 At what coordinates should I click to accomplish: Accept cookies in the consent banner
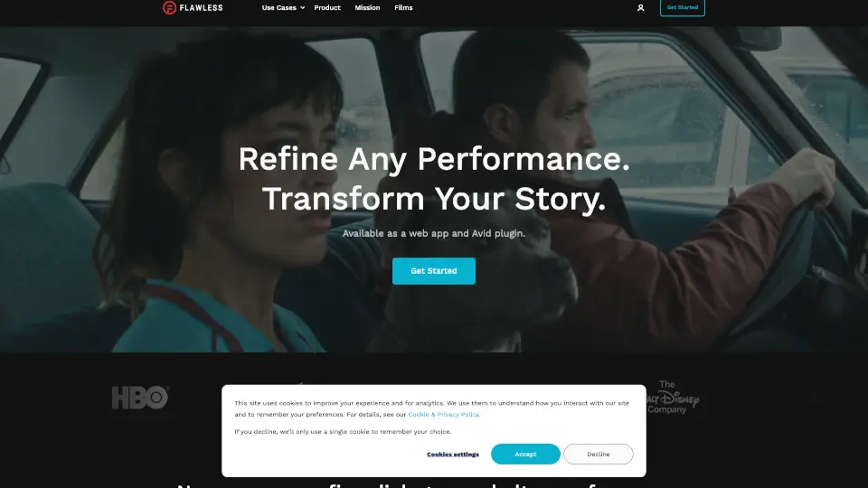click(525, 454)
